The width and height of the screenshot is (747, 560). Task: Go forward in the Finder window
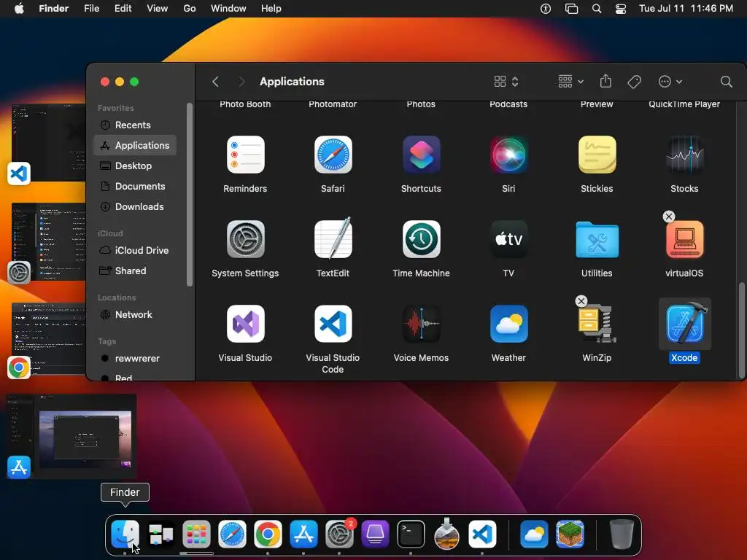click(241, 82)
